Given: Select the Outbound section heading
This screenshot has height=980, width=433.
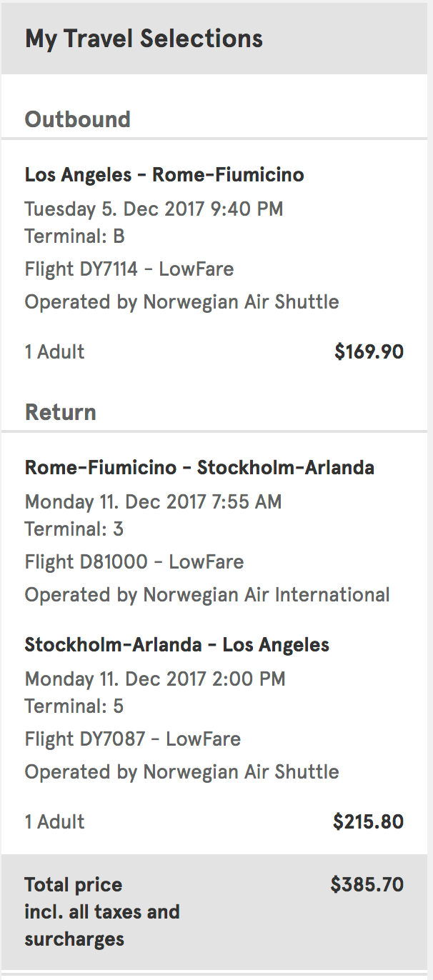Looking at the screenshot, I should click(77, 119).
